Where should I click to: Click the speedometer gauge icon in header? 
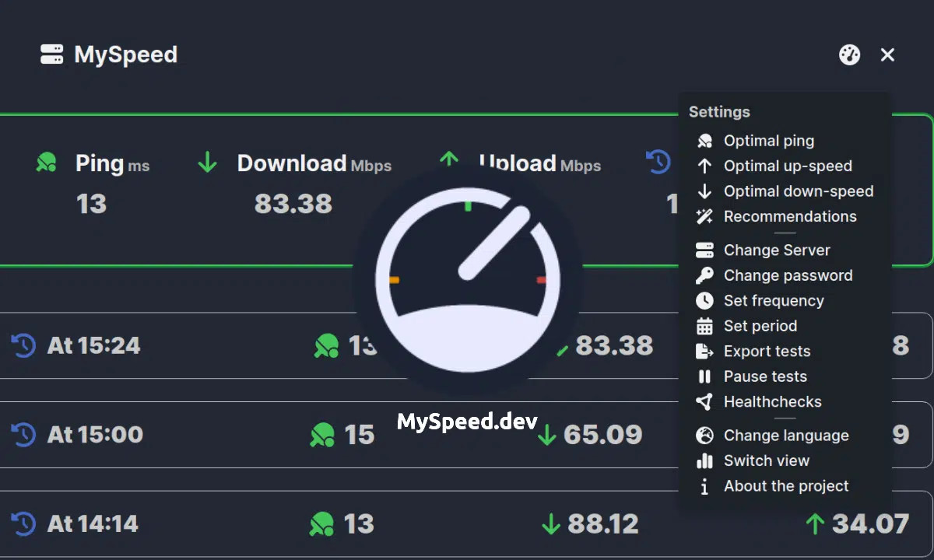[x=849, y=54]
